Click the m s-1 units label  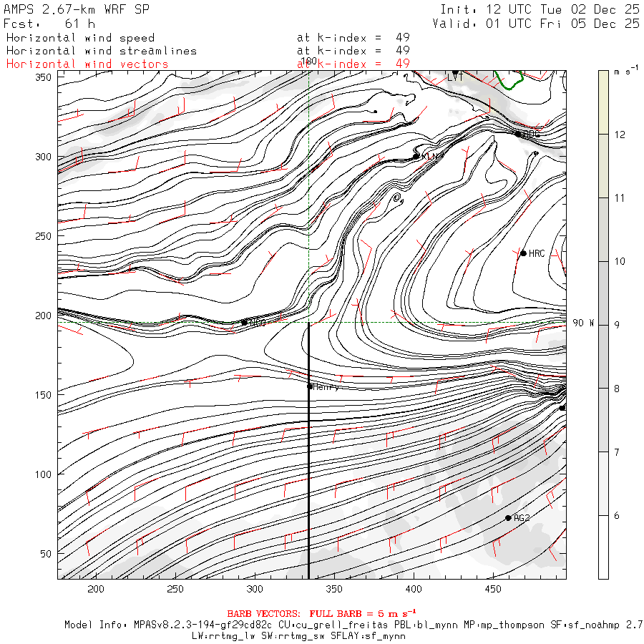(626, 70)
